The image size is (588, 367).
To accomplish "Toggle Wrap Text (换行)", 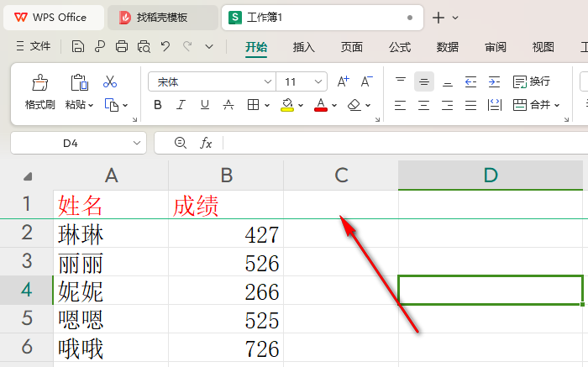I will [x=532, y=81].
